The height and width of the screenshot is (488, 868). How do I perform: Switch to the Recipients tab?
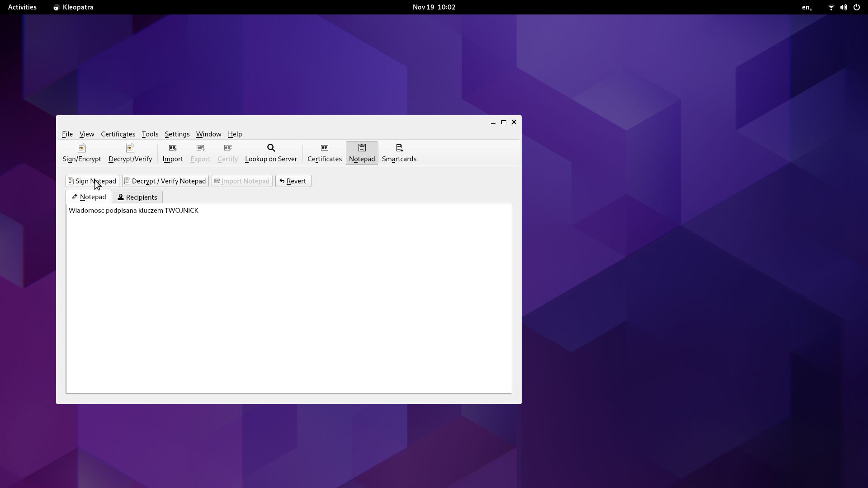tap(137, 197)
